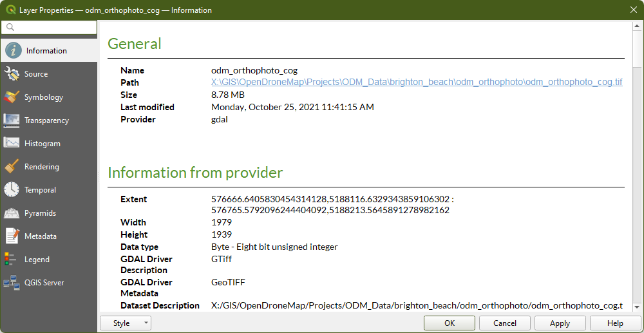The image size is (644, 333).
Task: Expand the Style dropdown menu
Action: (x=126, y=323)
